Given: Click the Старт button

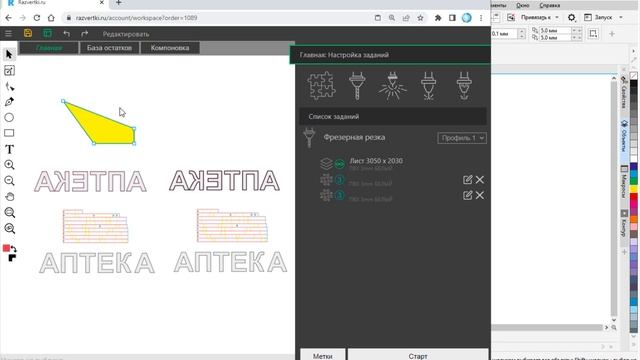Looking at the screenshot, I should pyautogui.click(x=418, y=355).
